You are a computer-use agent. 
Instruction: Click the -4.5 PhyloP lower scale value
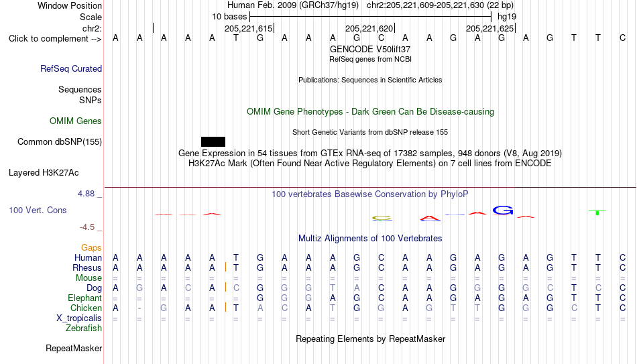[x=87, y=227]
